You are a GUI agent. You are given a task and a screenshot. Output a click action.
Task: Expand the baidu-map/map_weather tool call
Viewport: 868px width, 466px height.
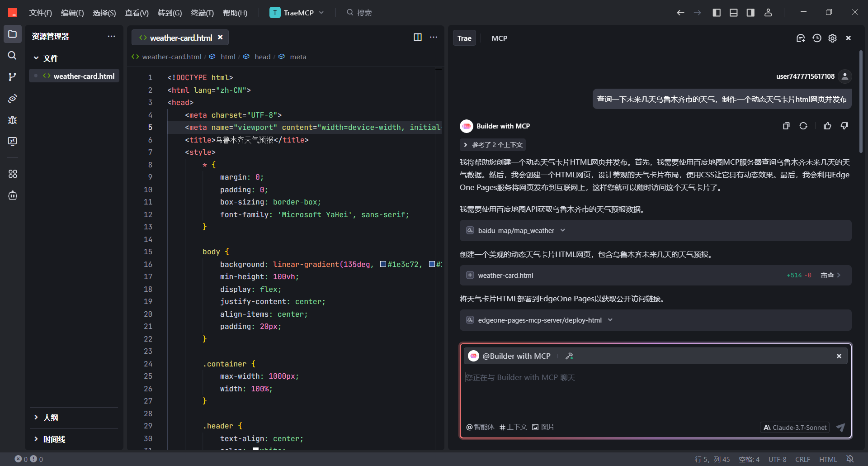(x=656, y=230)
